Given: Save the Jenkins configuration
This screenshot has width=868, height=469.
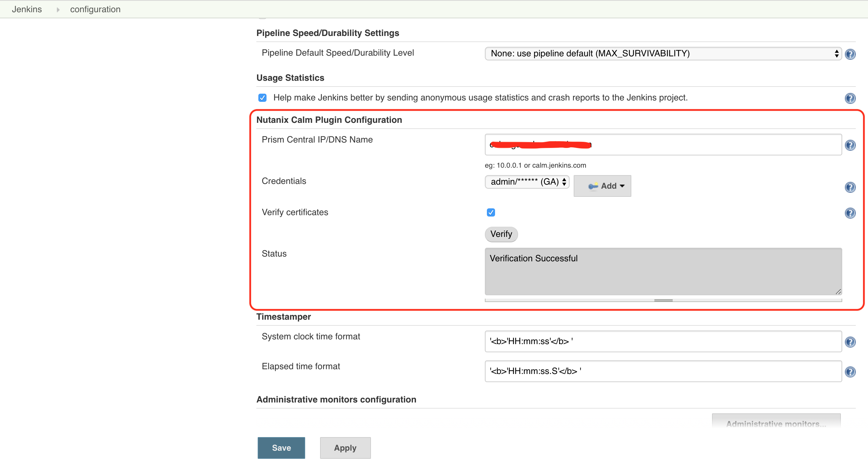Looking at the screenshot, I should click(x=281, y=448).
